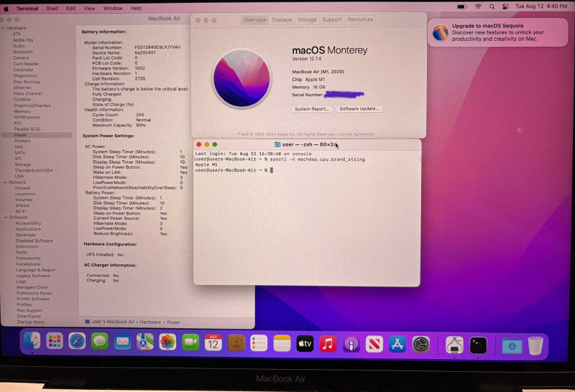Open News app in Dock
This screenshot has height=392, width=575.
[374, 345]
